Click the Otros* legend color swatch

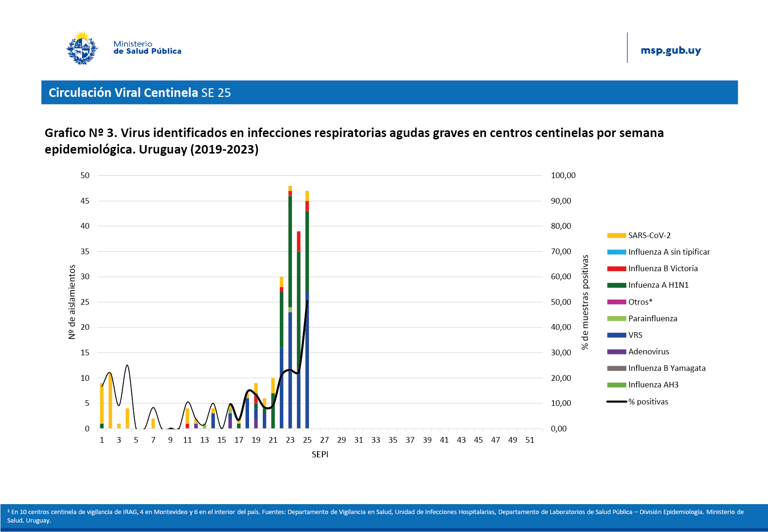616,302
